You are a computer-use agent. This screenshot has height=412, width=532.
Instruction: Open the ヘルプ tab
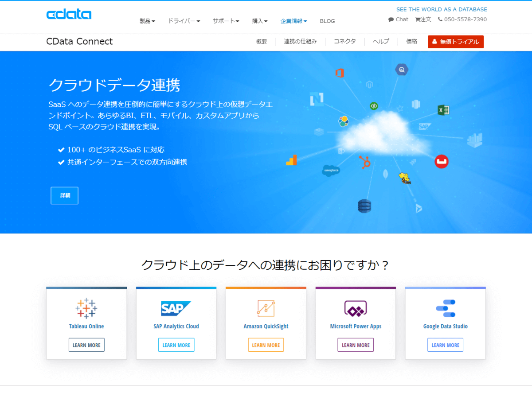coord(381,42)
